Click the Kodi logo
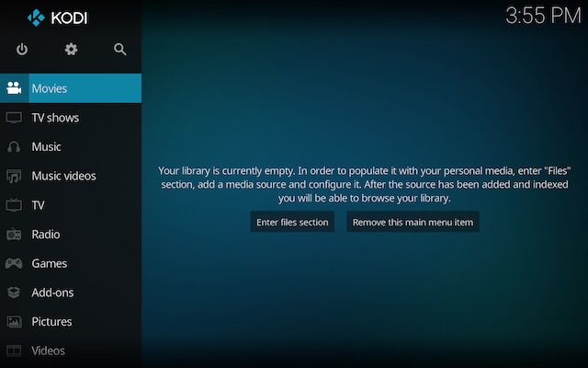The image size is (588, 368). (57, 17)
